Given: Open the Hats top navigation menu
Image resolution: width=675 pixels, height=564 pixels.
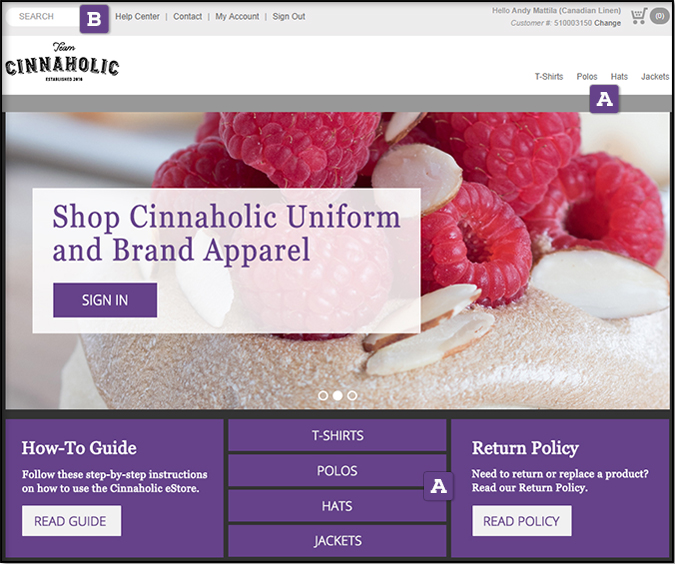Looking at the screenshot, I should tap(619, 77).
